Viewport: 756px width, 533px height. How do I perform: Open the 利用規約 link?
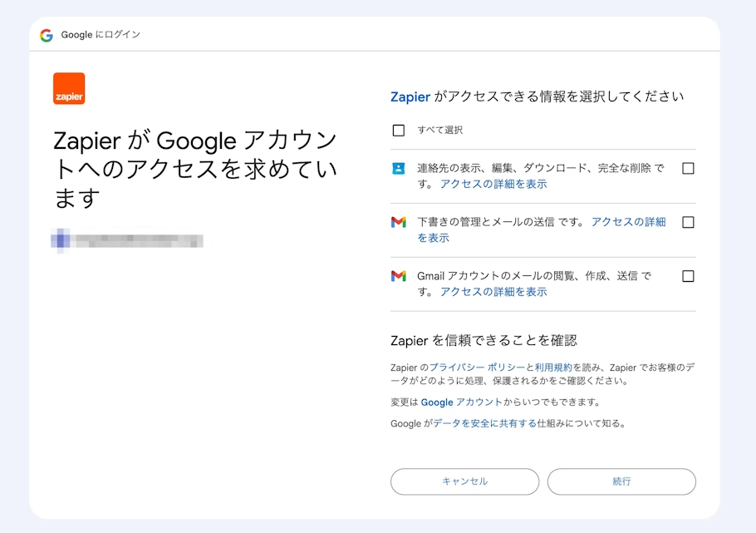553,368
